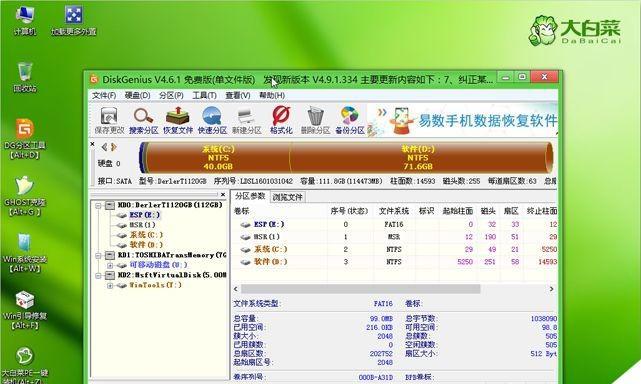Click the 新建分区 (New partition) toolbar icon
This screenshot has width=641, height=384.
247,120
